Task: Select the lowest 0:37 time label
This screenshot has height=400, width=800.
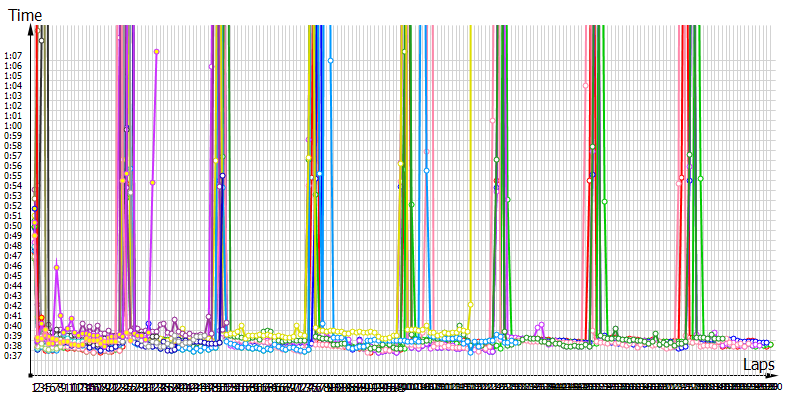Action: pos(13,356)
